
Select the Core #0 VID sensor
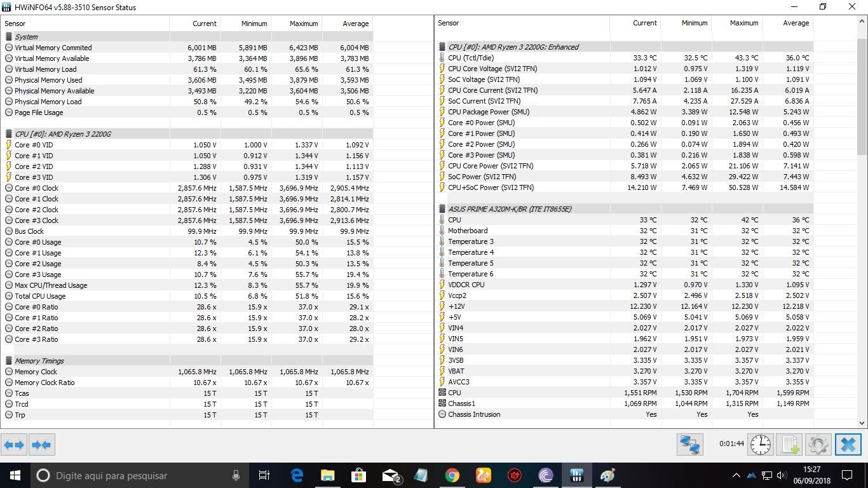187,145
